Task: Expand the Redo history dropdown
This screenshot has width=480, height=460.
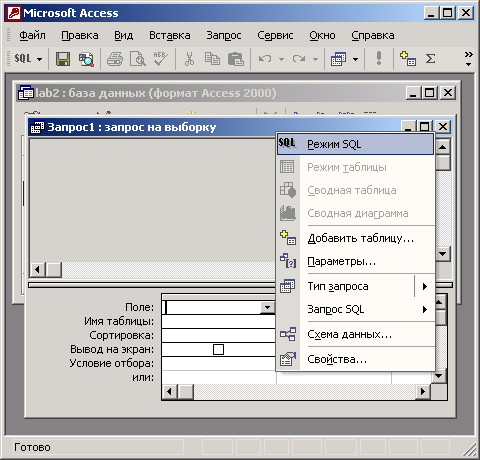Action: coord(315,59)
